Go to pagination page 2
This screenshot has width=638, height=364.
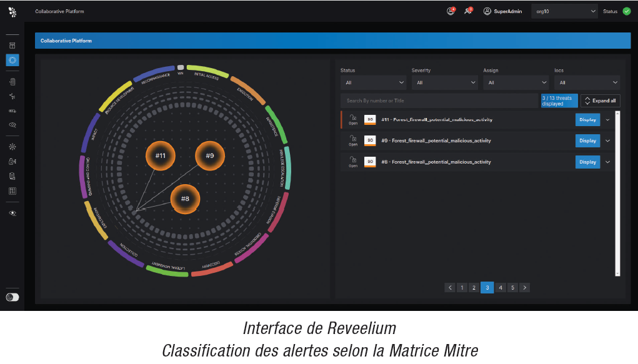(474, 288)
